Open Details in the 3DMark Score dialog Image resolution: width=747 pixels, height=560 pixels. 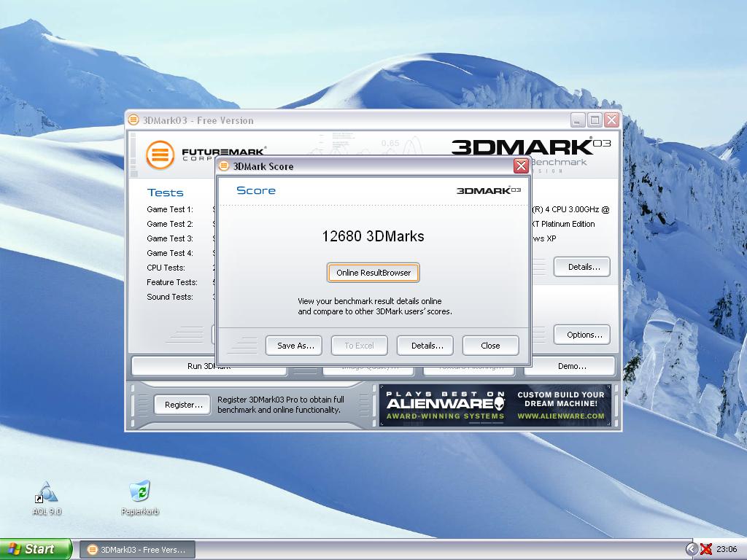click(425, 346)
